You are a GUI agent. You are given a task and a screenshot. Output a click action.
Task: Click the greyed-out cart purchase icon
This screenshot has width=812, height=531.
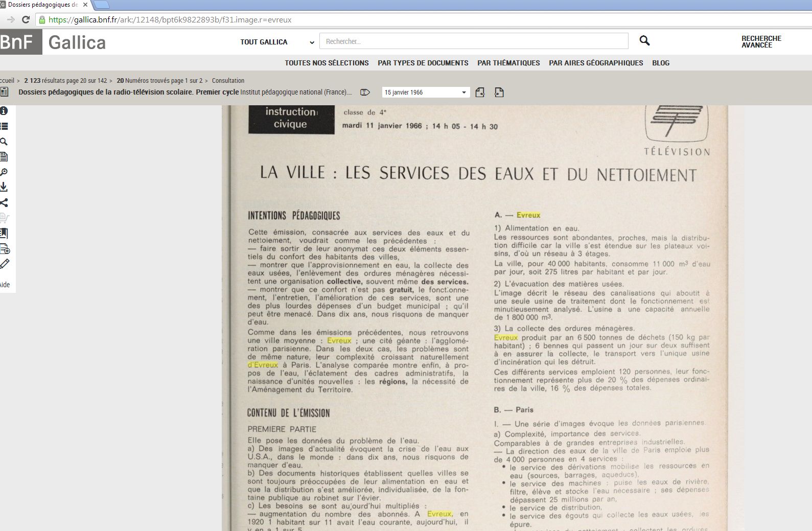4,218
